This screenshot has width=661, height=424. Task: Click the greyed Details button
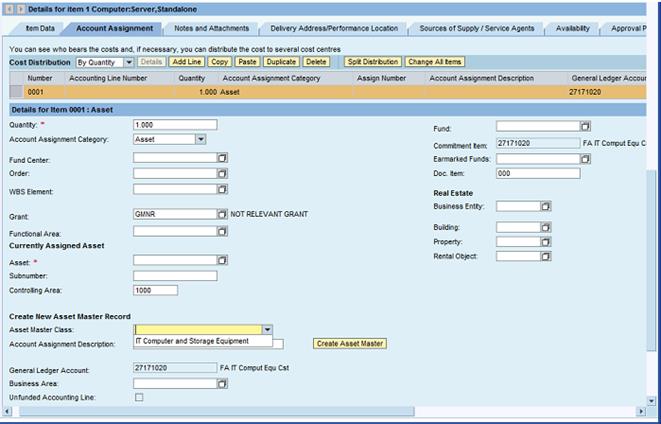[x=151, y=62]
